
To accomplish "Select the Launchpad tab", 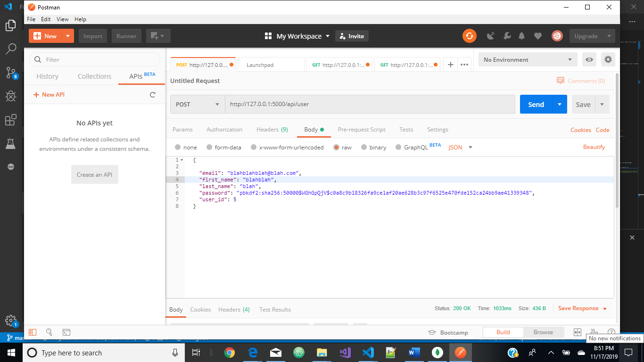I will (x=272, y=65).
